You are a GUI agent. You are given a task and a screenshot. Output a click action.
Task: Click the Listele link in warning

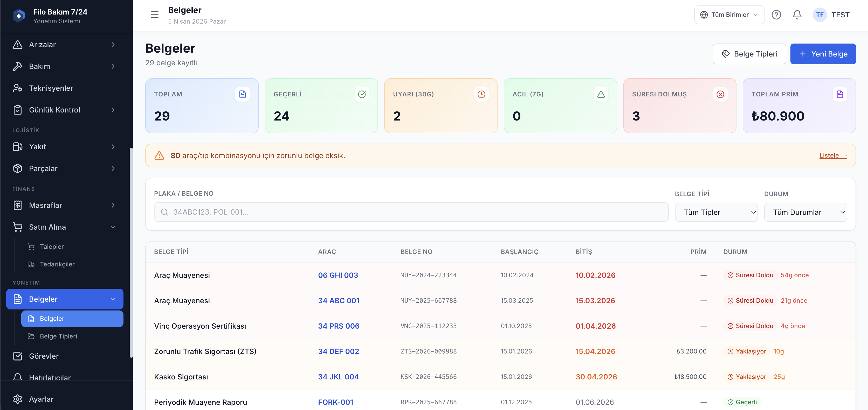tap(833, 155)
